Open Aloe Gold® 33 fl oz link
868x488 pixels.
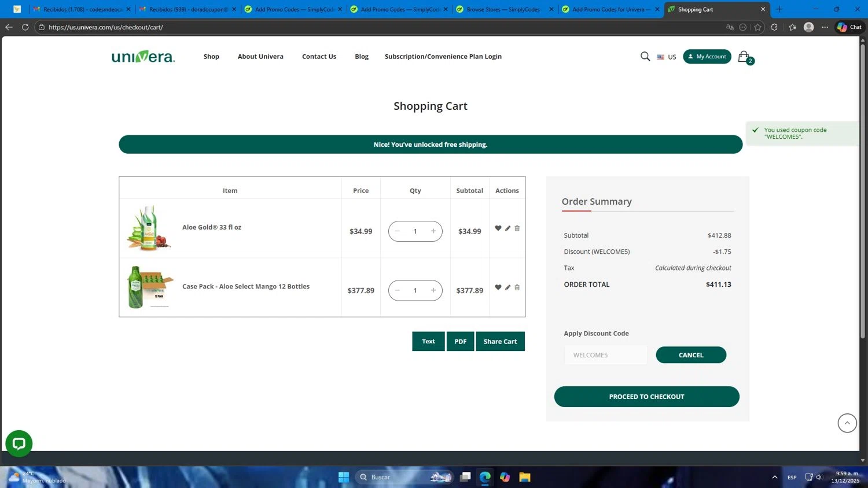[x=212, y=227]
